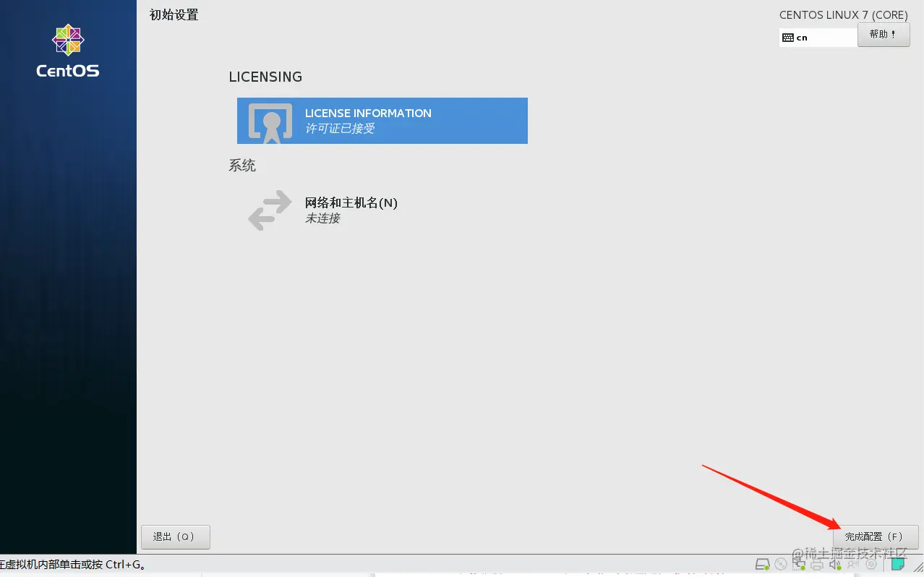Open the LICENSE INFORMATION settings spoke
This screenshot has height=577, width=924.
click(382, 121)
